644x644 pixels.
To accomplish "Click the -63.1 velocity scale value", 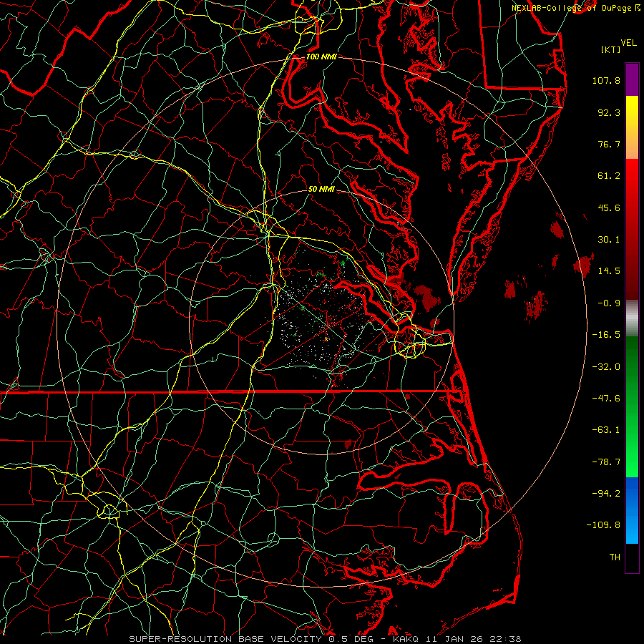I will 606,430.
